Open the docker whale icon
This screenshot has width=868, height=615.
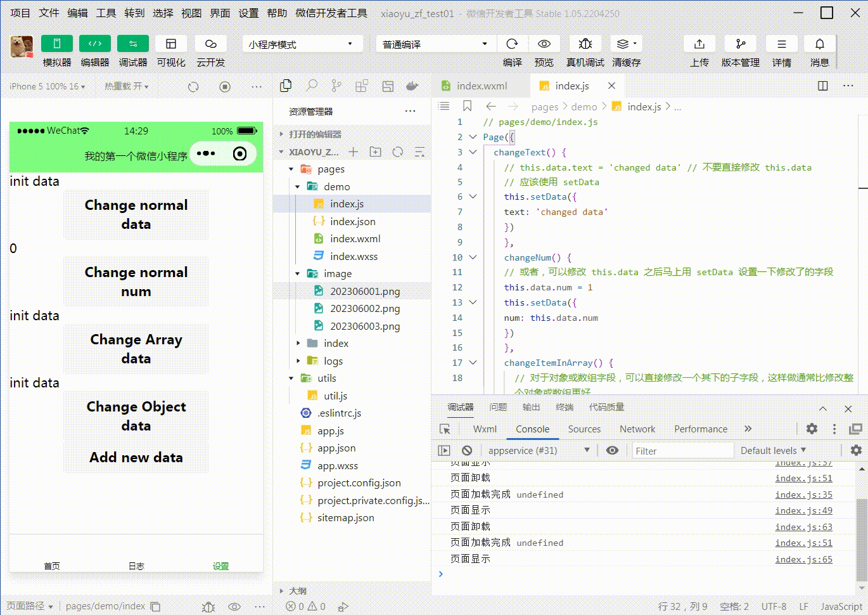(x=412, y=86)
